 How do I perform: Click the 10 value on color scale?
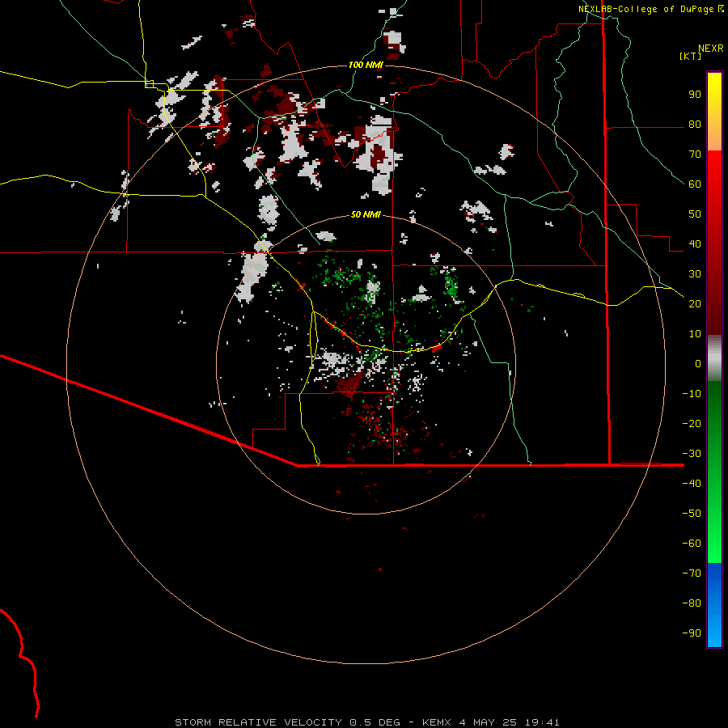coord(695,334)
